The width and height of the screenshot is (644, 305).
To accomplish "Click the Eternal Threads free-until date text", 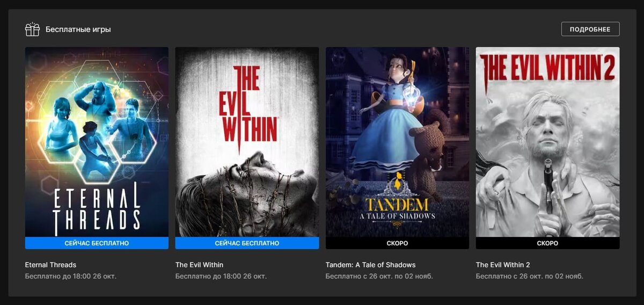I will tap(71, 277).
